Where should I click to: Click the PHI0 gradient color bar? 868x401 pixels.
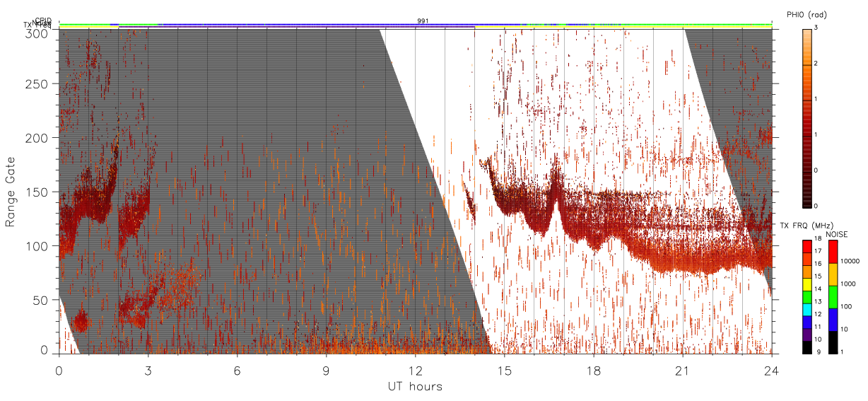pos(807,117)
